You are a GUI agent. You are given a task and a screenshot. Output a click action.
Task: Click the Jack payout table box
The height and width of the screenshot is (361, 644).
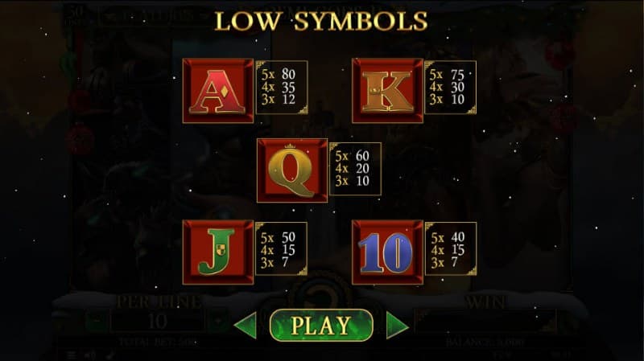click(x=281, y=249)
